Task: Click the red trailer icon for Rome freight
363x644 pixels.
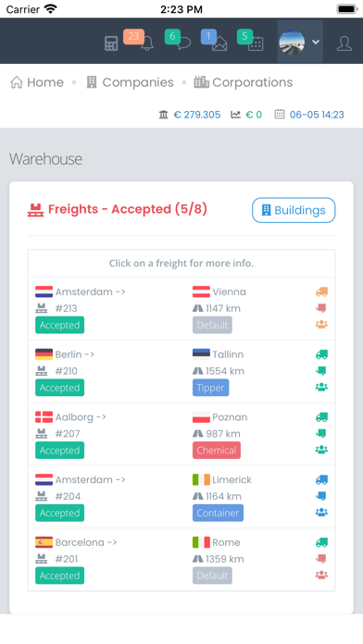Action: [321, 559]
